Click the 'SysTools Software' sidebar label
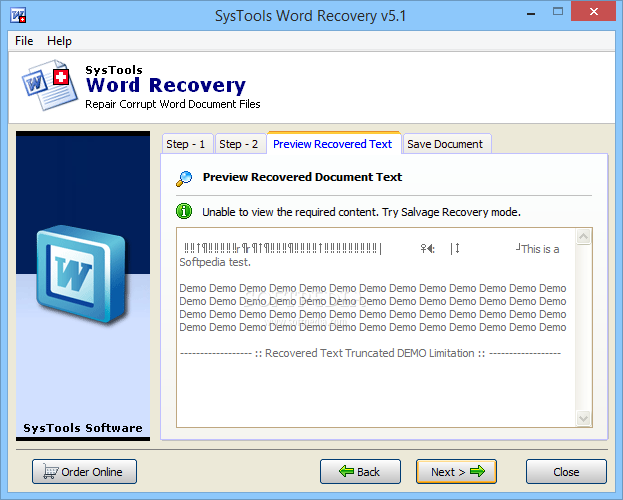623x500 pixels. pyautogui.click(x=83, y=428)
